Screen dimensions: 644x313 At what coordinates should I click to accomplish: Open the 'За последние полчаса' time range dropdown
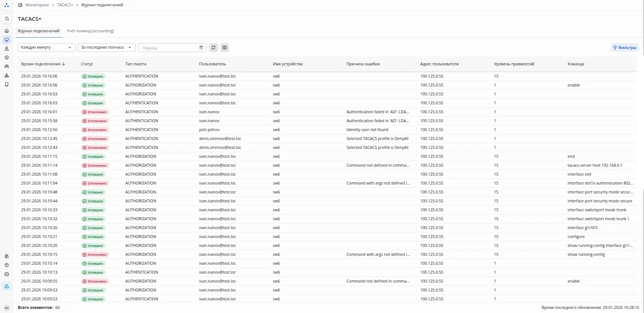106,48
